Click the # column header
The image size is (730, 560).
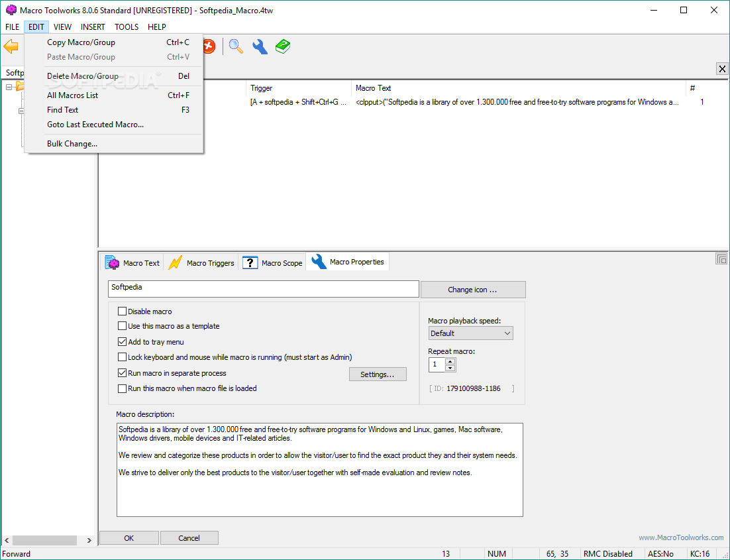(x=705, y=88)
